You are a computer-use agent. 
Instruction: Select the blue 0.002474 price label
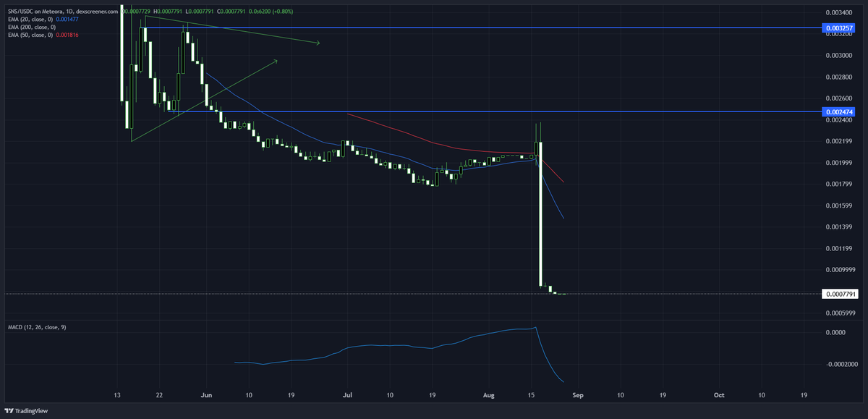pos(838,112)
